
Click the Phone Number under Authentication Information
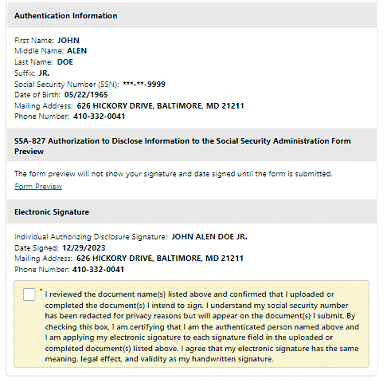pyautogui.click(x=99, y=116)
